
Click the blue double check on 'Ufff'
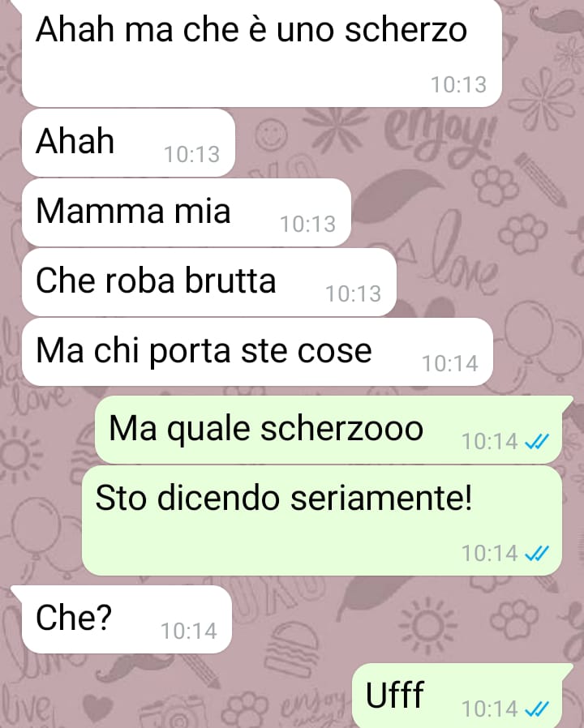[537, 709]
